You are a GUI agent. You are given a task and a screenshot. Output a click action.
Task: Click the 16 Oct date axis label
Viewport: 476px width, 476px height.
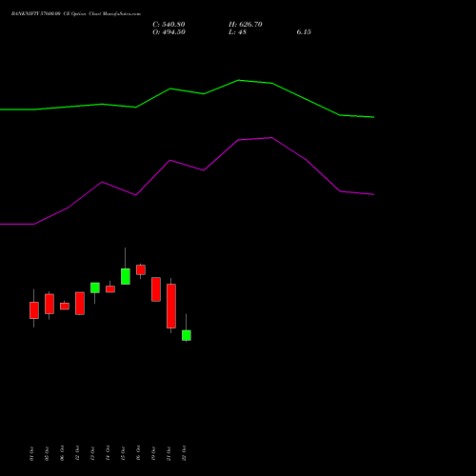point(138,453)
